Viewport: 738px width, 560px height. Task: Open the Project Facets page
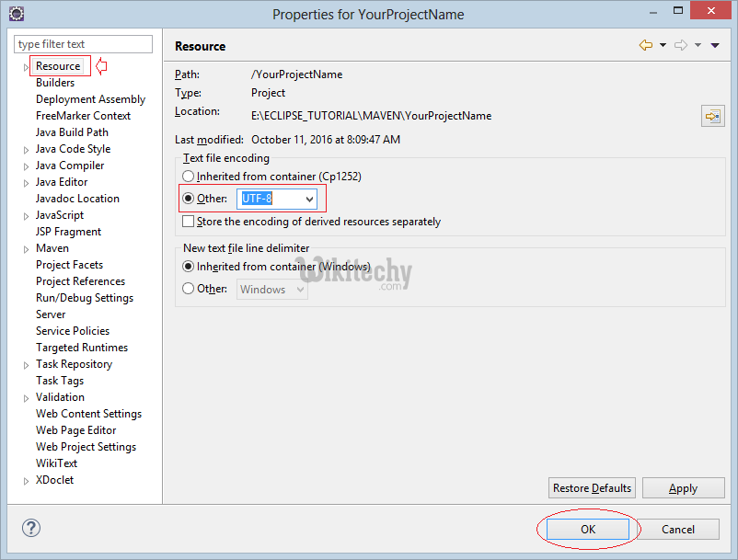pyautogui.click(x=69, y=265)
